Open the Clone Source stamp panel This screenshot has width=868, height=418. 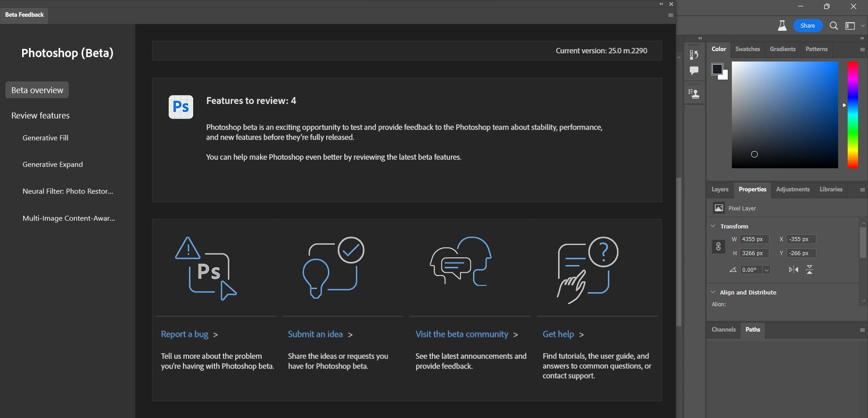coord(694,94)
